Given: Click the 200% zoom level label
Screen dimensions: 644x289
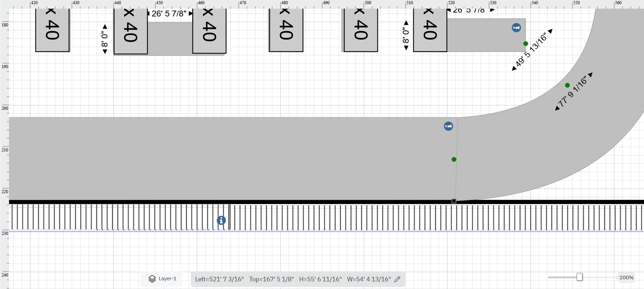Looking at the screenshot, I should [x=626, y=278].
